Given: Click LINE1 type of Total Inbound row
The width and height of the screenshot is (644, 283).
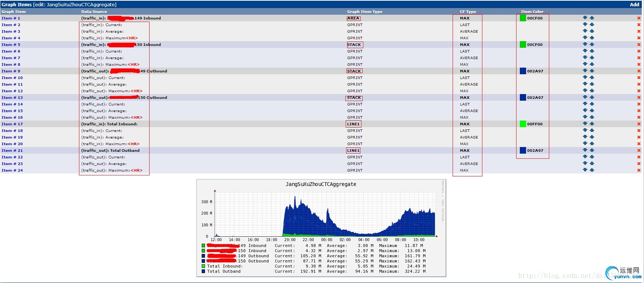Looking at the screenshot, I should (x=353, y=124).
